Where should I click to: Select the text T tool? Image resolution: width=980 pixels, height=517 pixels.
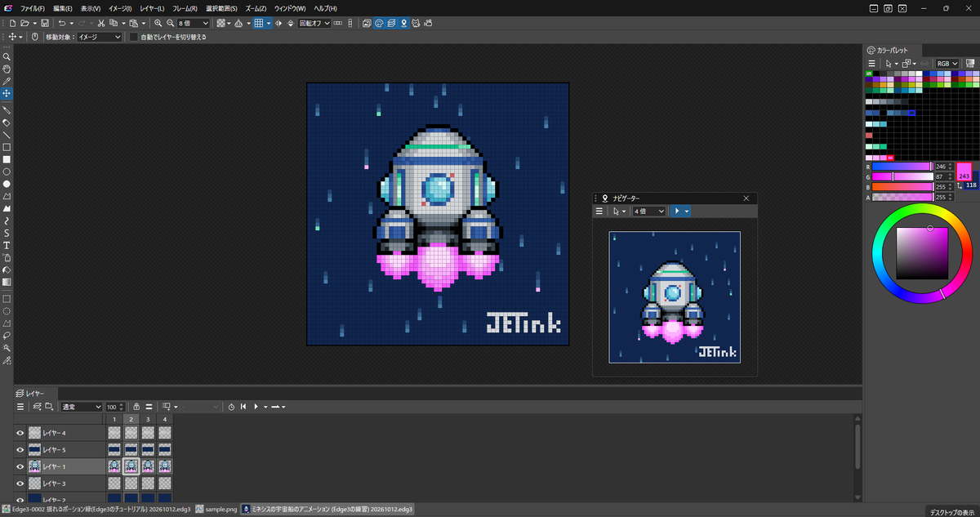(7, 245)
